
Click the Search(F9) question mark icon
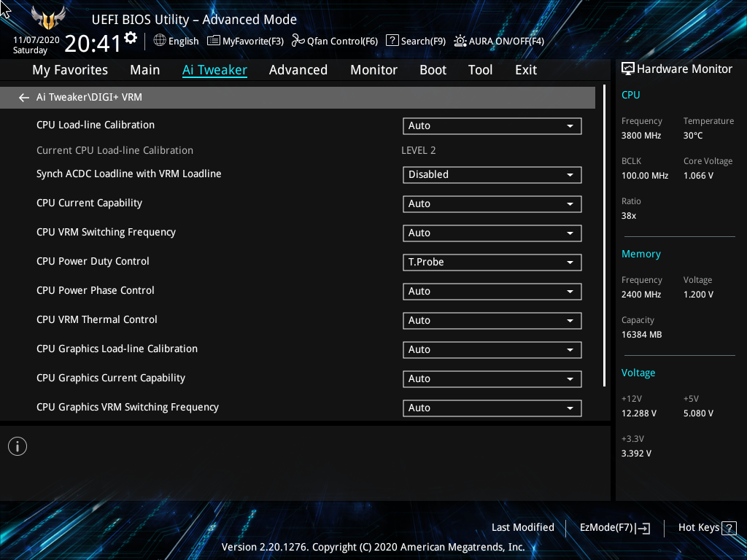point(392,41)
